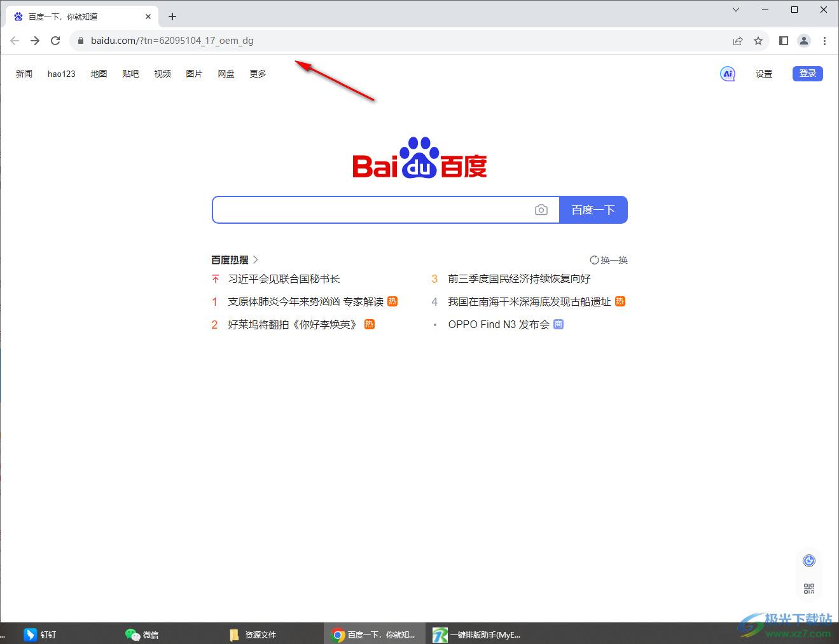Expand the 更多 menu

tap(258, 74)
